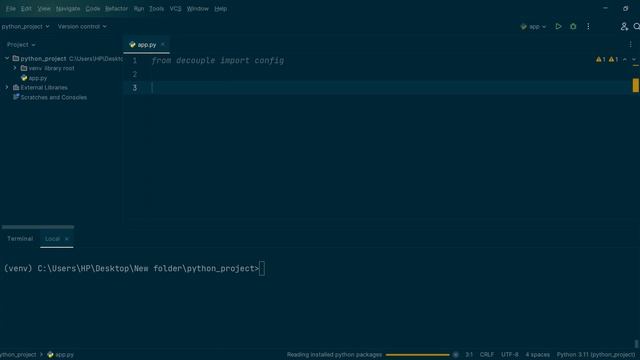Image resolution: width=640 pixels, height=360 pixels.
Task: Open the Edit menu
Action: [26, 9]
